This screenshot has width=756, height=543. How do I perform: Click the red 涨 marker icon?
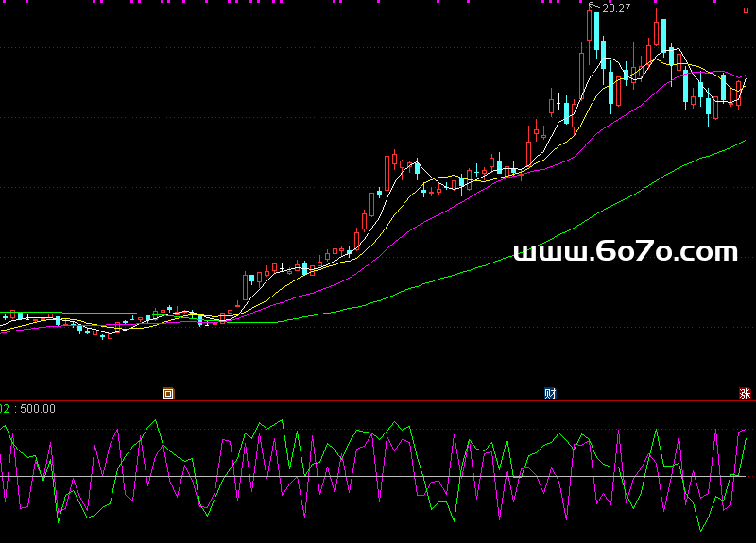tap(745, 394)
